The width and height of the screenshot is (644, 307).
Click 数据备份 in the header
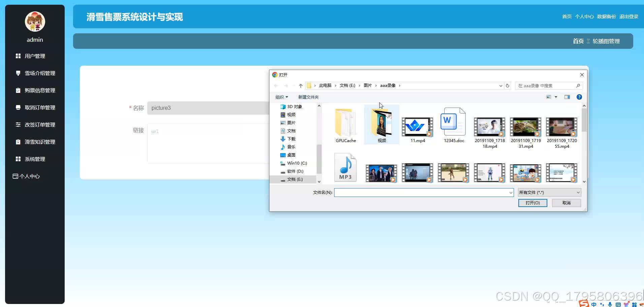point(606,16)
